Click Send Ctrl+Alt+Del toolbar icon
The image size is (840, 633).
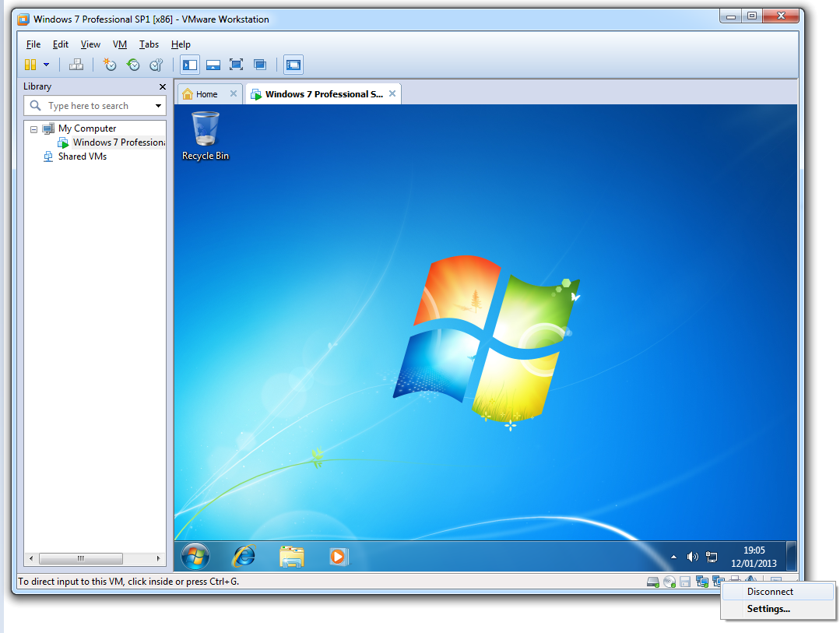pyautogui.click(x=76, y=65)
